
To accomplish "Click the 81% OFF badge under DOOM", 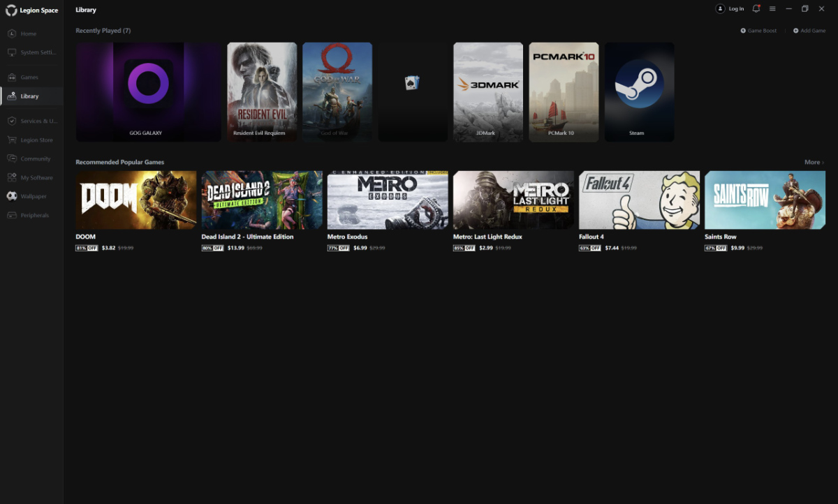I will click(x=87, y=248).
